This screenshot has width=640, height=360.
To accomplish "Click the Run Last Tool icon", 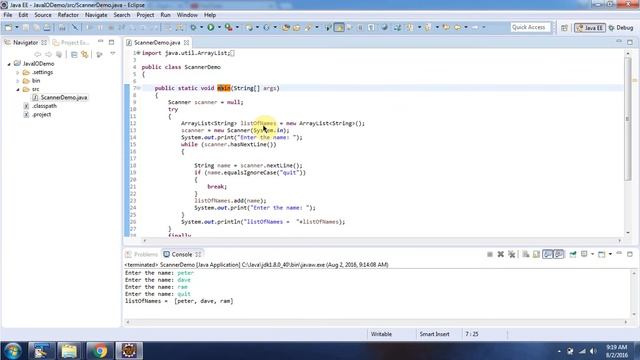I will pos(229,27).
